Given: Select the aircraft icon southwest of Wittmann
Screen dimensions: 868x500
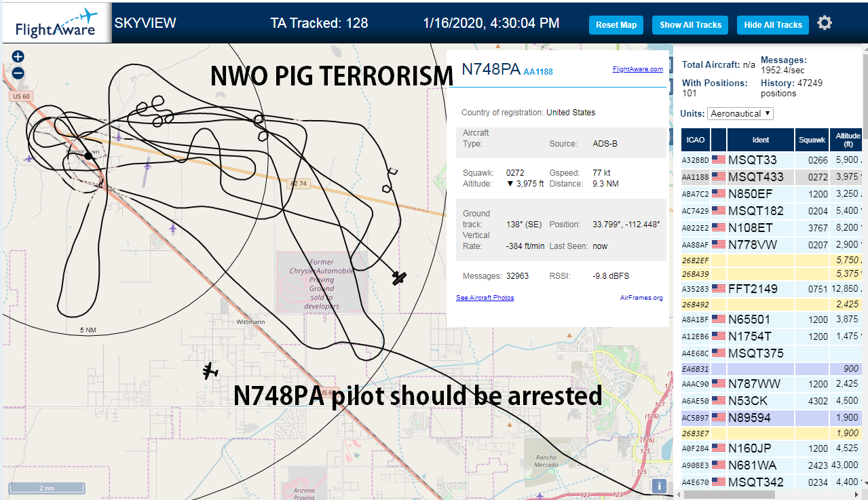Looking at the screenshot, I should (210, 370).
